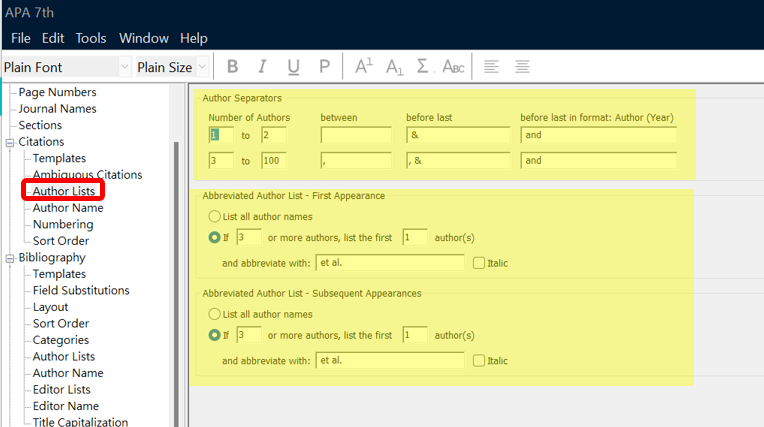Image resolution: width=764 pixels, height=427 pixels.
Task: Toggle Small Caps (ABC) icon
Action: click(x=453, y=66)
